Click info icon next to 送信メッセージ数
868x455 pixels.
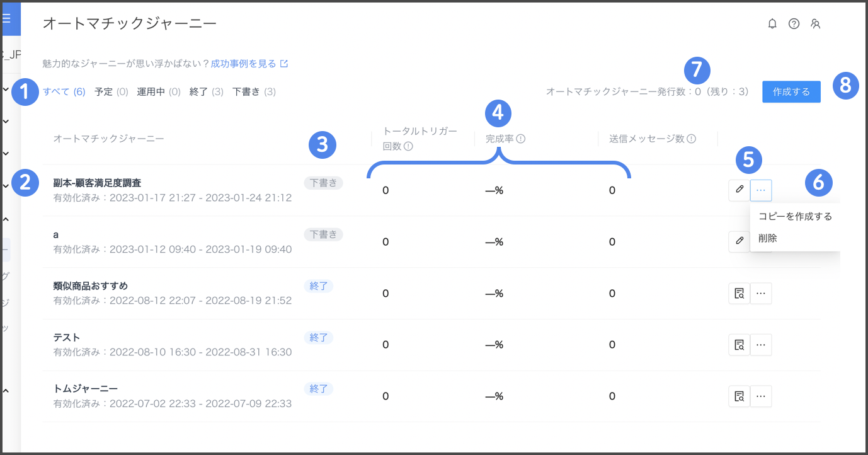[691, 139]
